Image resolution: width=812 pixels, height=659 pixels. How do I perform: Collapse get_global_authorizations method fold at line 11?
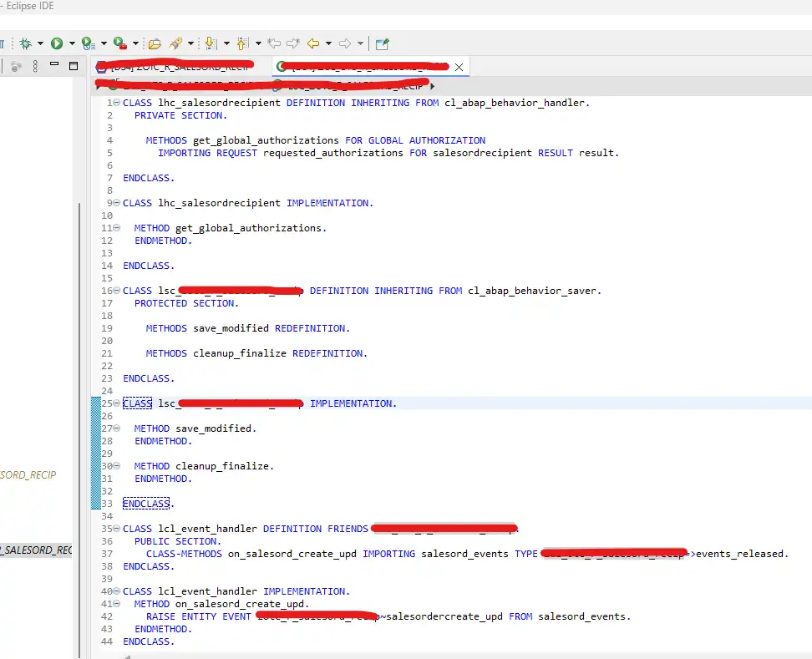click(116, 228)
